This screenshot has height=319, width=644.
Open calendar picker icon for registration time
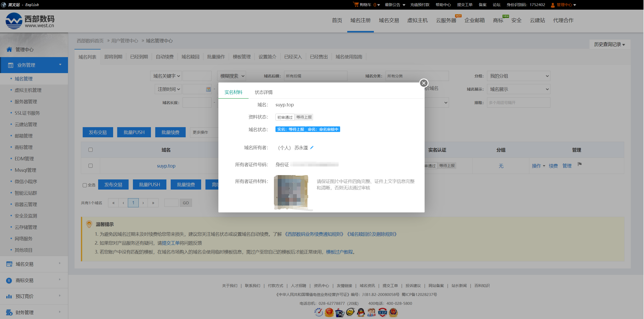coord(208,89)
